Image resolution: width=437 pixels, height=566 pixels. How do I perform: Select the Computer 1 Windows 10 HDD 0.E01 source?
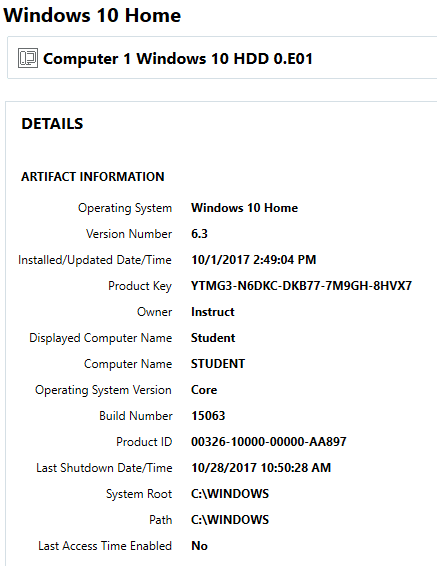click(178, 58)
